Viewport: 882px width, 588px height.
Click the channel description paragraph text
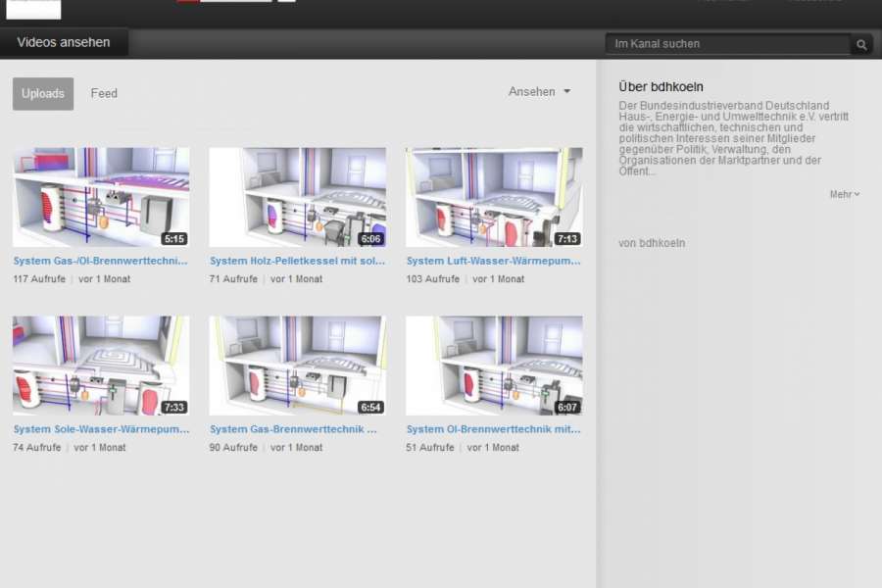[x=733, y=138]
